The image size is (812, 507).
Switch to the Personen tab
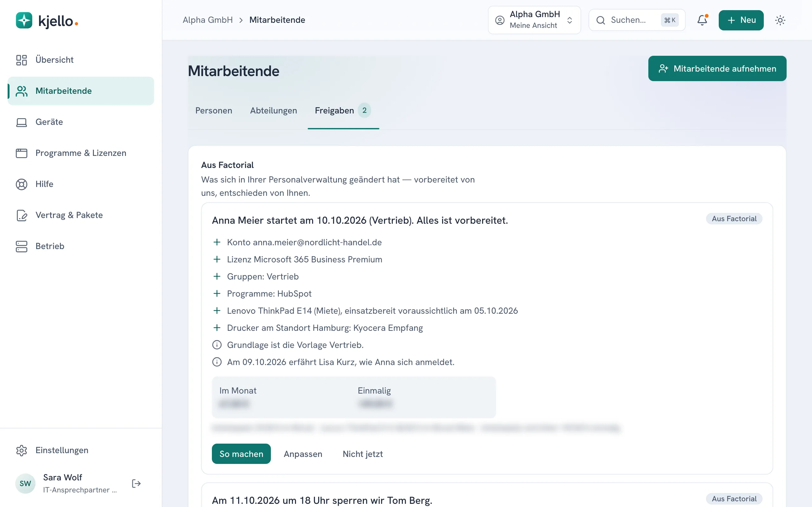click(214, 111)
